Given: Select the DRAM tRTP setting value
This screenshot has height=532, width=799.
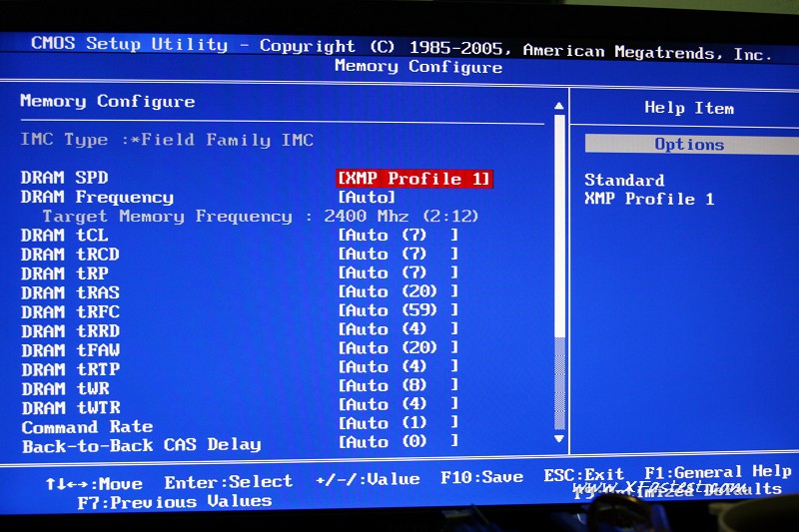Looking at the screenshot, I should [398, 366].
